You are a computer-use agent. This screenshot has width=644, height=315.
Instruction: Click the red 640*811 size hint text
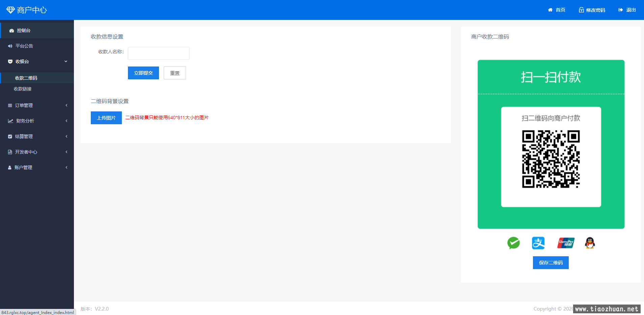(x=167, y=117)
